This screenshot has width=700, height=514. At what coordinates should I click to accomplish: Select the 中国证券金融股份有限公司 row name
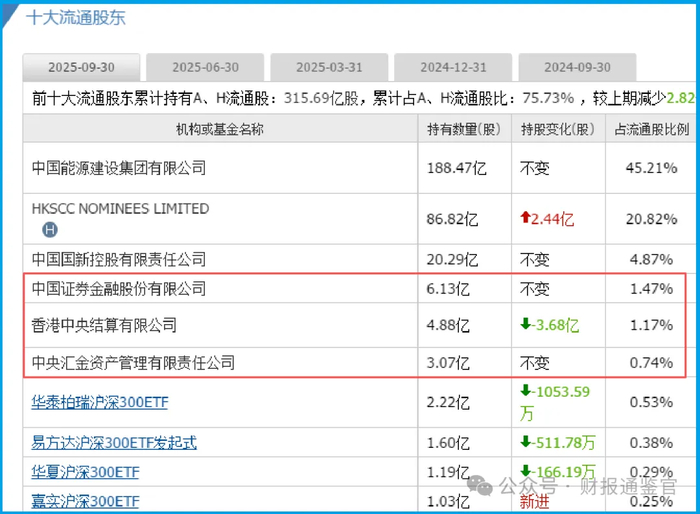tap(119, 288)
